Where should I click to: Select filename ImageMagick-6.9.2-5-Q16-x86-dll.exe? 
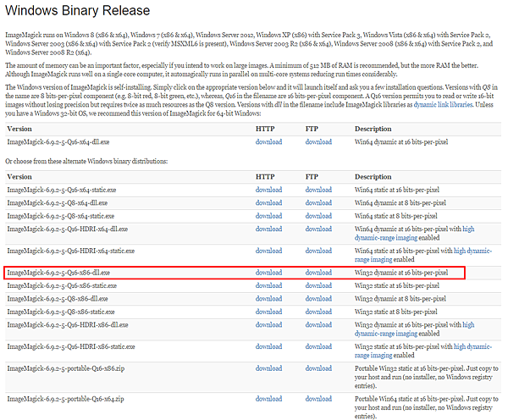(x=58, y=273)
